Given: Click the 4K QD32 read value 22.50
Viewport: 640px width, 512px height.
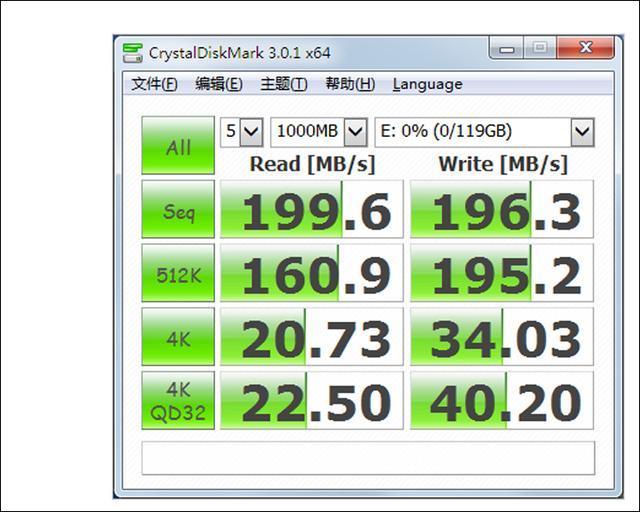Looking at the screenshot, I should click(312, 400).
